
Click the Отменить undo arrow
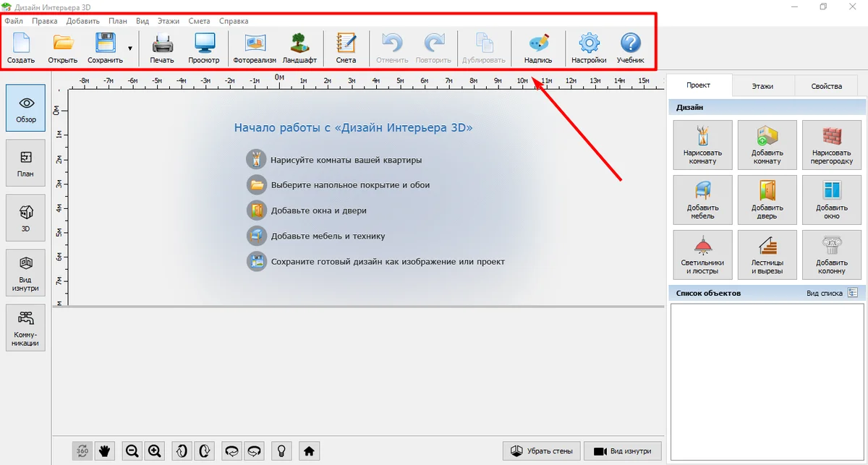click(x=392, y=48)
